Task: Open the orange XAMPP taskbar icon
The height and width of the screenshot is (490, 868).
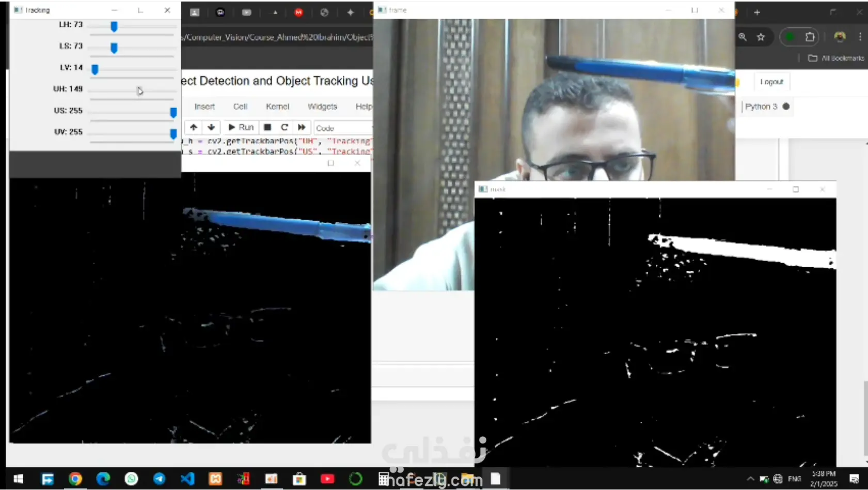Action: [215, 479]
